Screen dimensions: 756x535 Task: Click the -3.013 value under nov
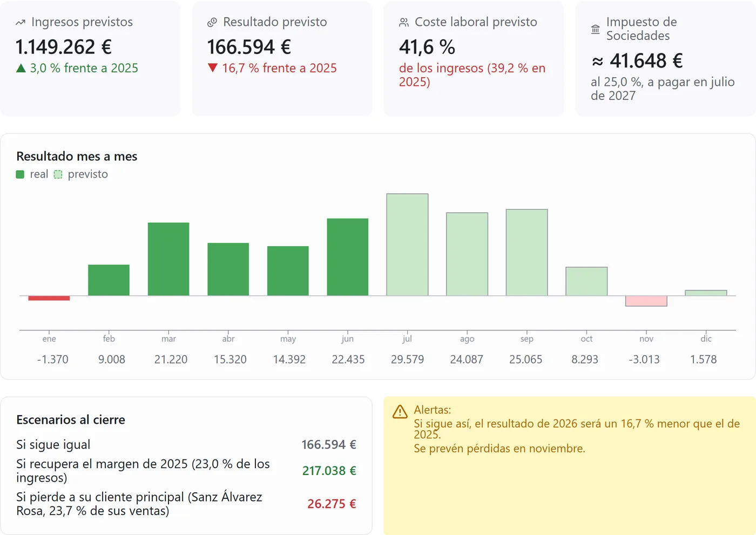click(x=644, y=360)
